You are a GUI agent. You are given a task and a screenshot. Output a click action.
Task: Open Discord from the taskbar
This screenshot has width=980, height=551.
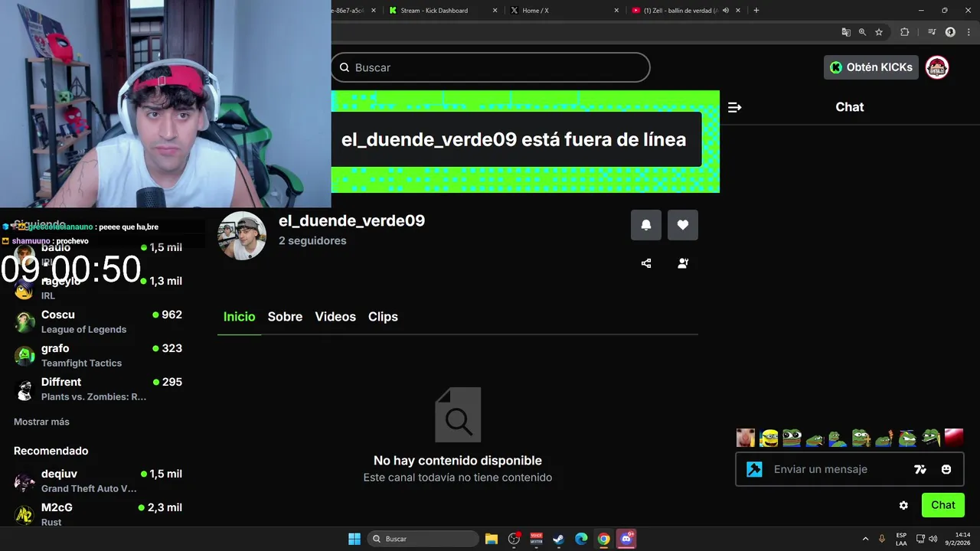click(626, 539)
